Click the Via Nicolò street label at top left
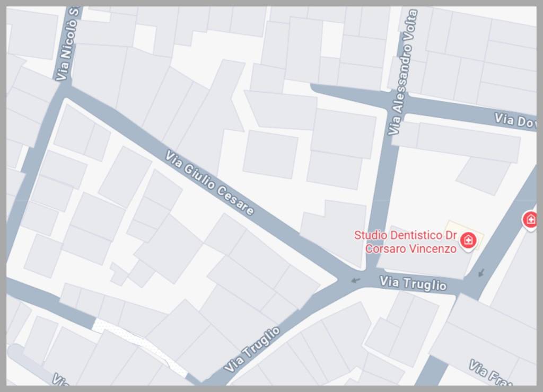 click(x=68, y=44)
